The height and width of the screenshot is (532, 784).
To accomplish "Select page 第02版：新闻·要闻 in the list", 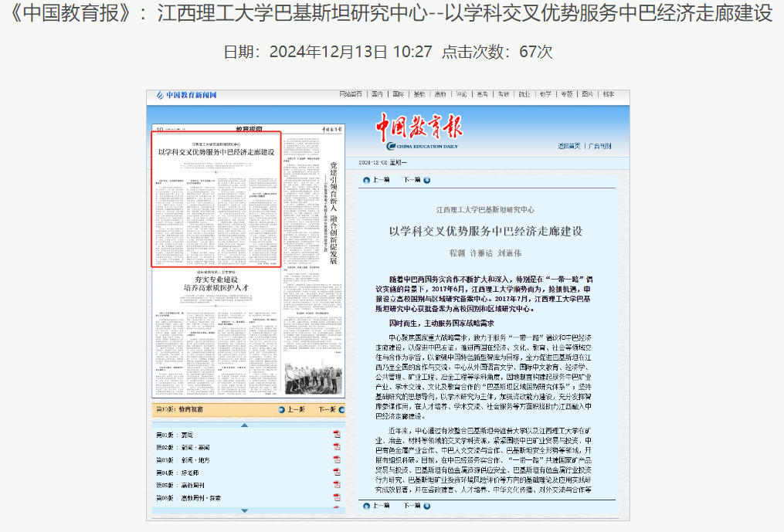I will (x=183, y=448).
